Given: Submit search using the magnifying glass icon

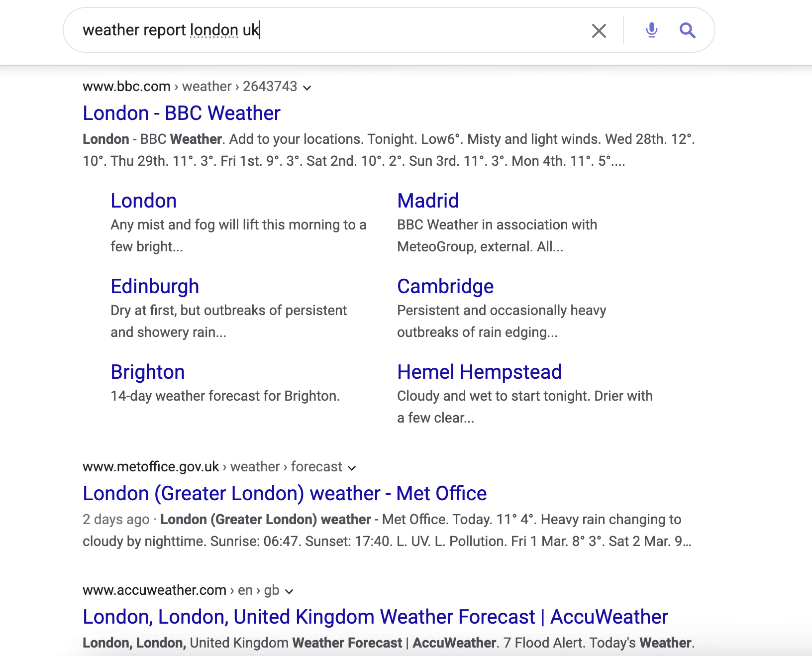Looking at the screenshot, I should click(687, 30).
